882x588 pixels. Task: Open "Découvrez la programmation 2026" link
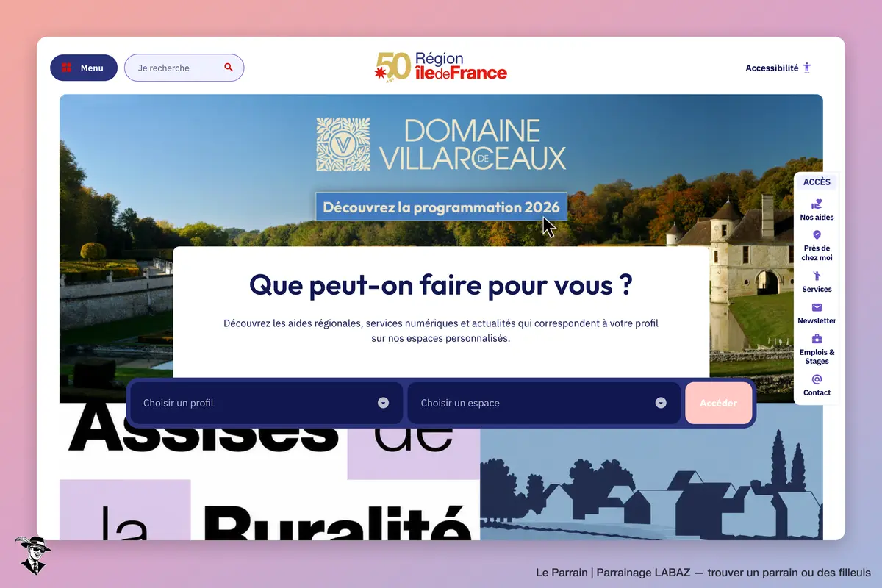442,207
